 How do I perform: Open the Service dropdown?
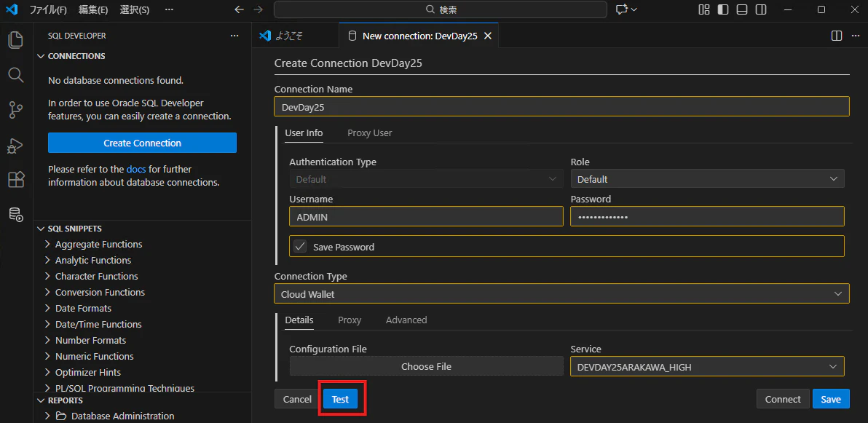click(708, 366)
